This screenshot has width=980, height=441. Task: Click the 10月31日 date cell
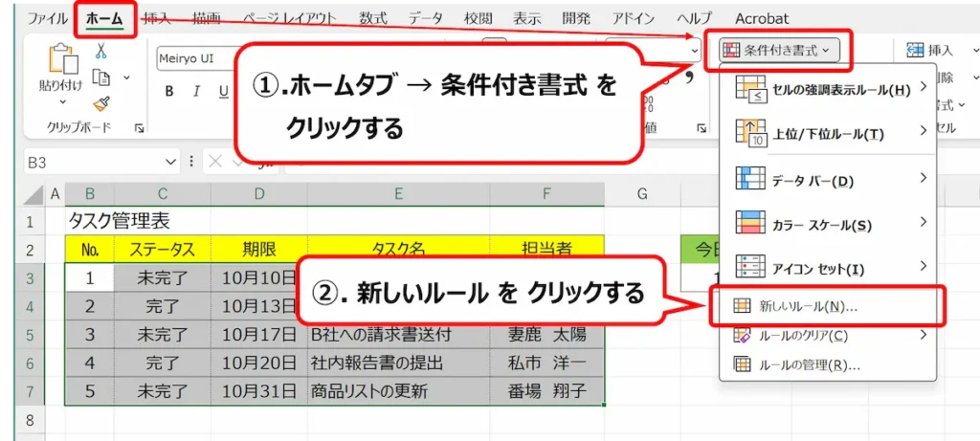[x=259, y=391]
